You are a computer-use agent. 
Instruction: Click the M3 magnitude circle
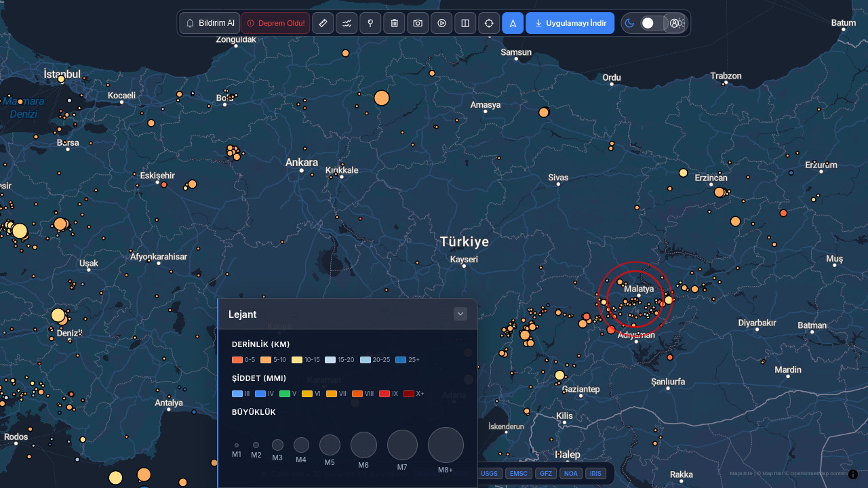point(277,445)
